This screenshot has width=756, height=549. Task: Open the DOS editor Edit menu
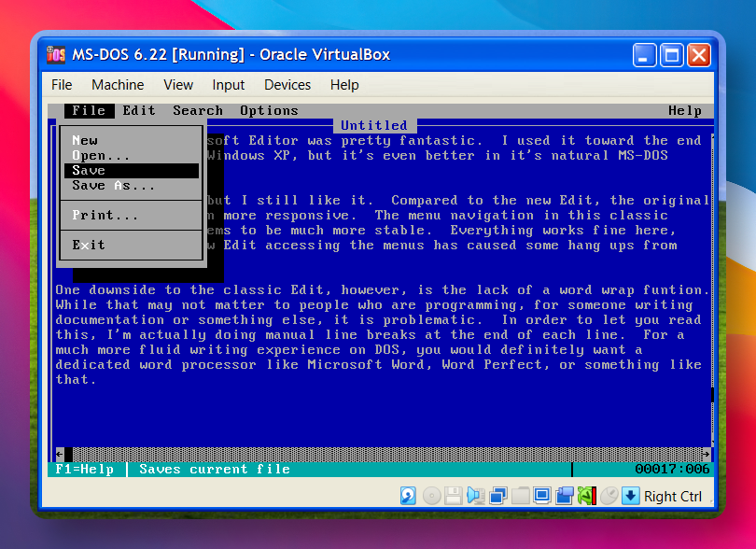tap(139, 110)
